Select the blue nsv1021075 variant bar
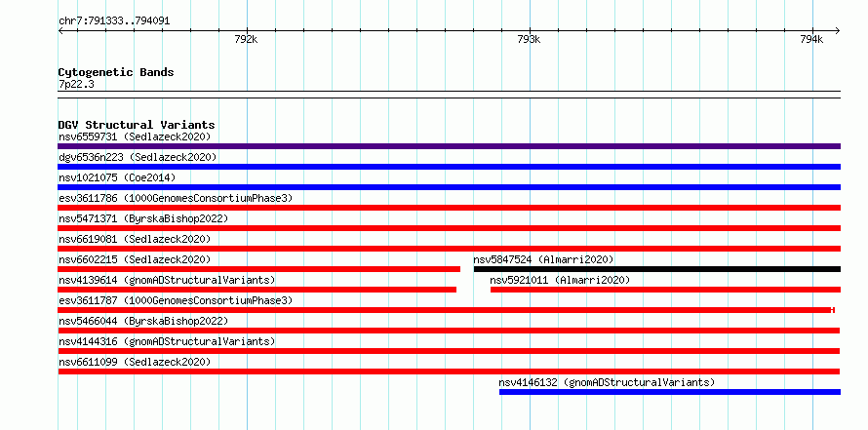The image size is (868, 430). pos(449,187)
